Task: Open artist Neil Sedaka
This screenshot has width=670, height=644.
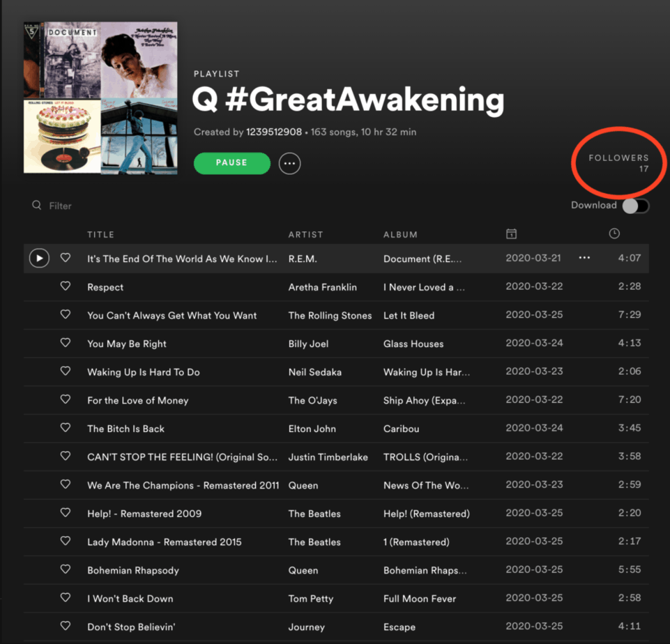Action: [x=315, y=372]
